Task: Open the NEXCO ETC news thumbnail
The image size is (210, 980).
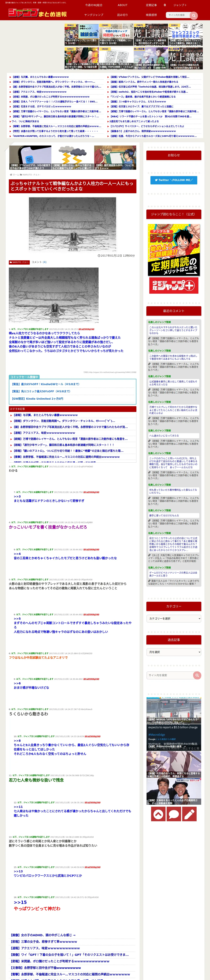Action: tap(174, 711)
